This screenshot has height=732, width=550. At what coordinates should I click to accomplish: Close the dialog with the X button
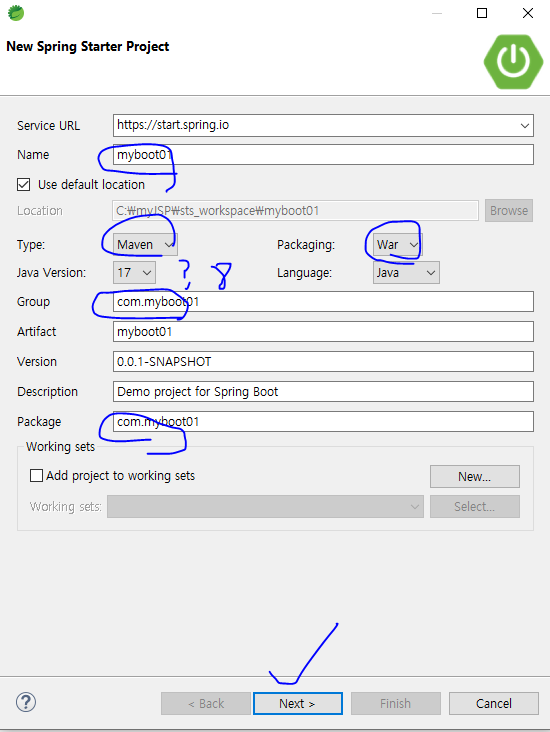coord(528,13)
